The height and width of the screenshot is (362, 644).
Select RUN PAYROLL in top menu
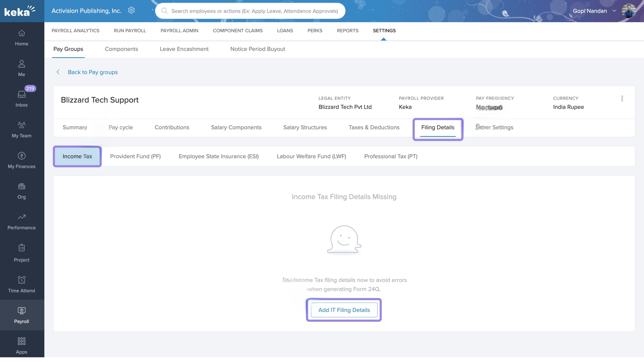point(130,30)
